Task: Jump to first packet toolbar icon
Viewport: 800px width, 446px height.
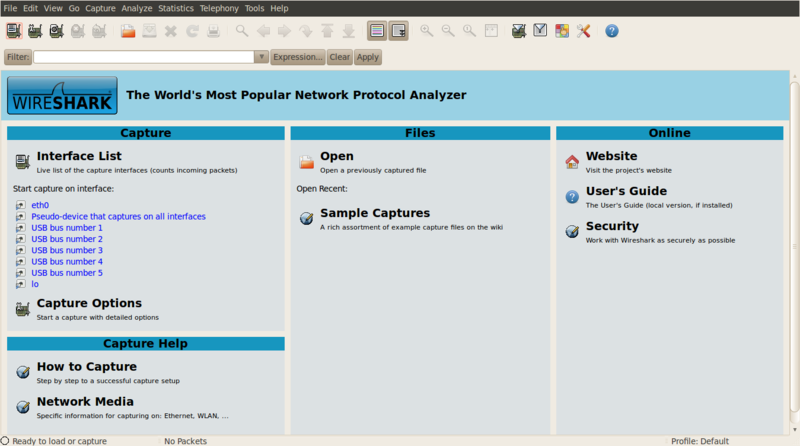Action: pos(327,31)
